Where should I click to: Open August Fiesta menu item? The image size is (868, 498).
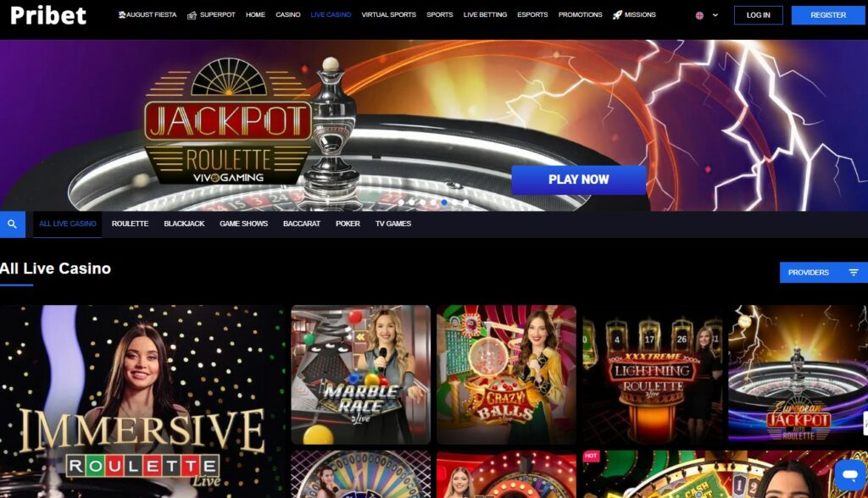coord(147,15)
